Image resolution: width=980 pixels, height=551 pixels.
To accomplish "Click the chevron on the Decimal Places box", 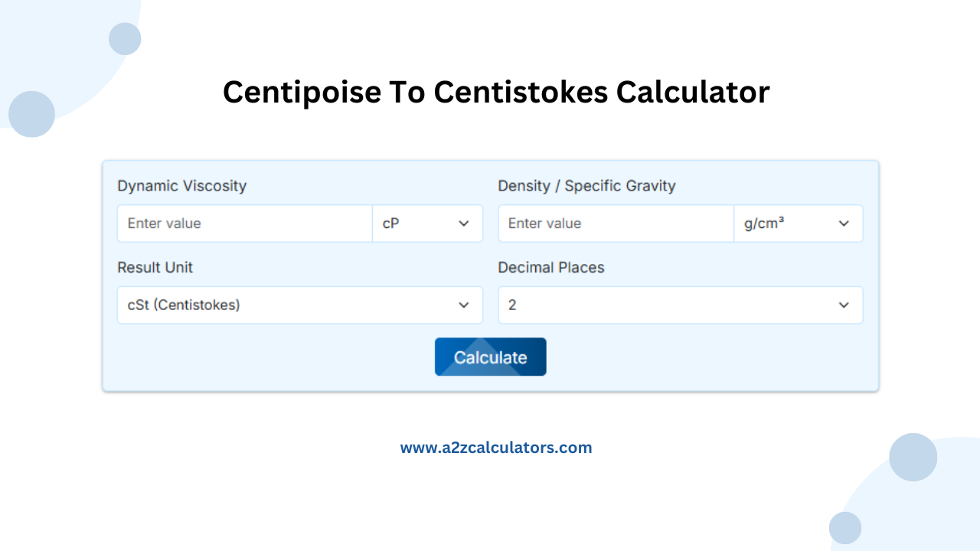I will (x=844, y=305).
